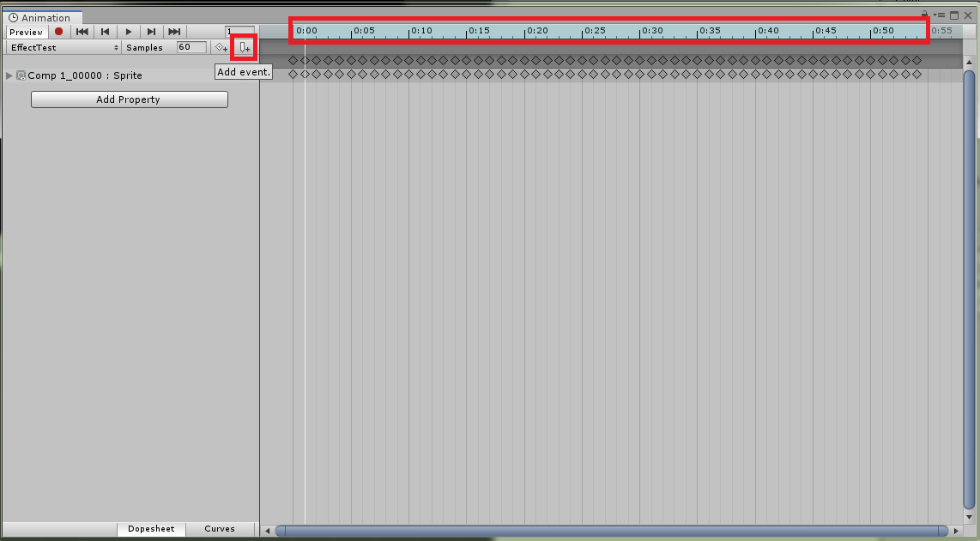This screenshot has height=541, width=980.
Task: Click the 0:20 mark on the time ruler
Action: tap(537, 30)
